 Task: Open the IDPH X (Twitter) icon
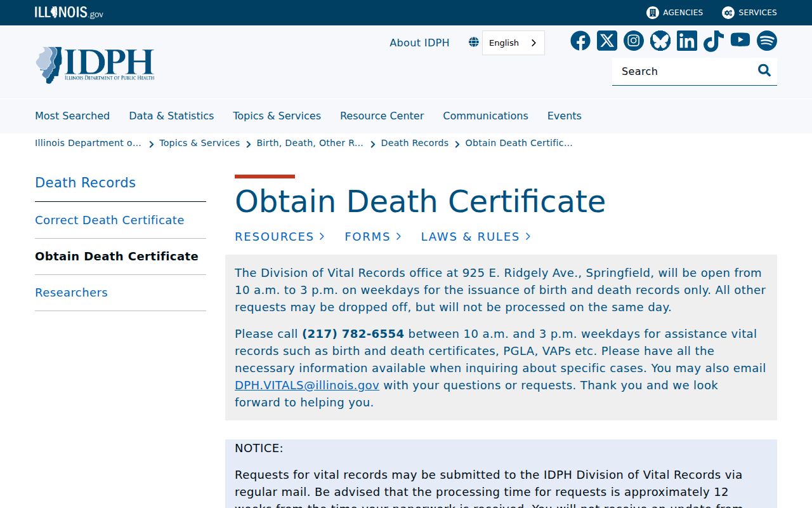(607, 41)
